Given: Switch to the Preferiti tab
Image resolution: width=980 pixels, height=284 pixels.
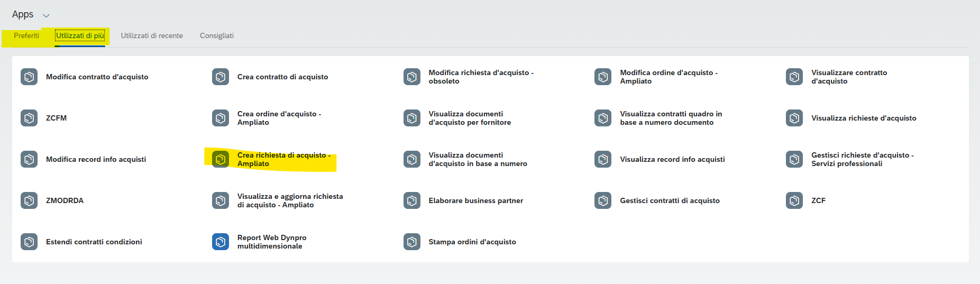Looking at the screenshot, I should point(26,35).
